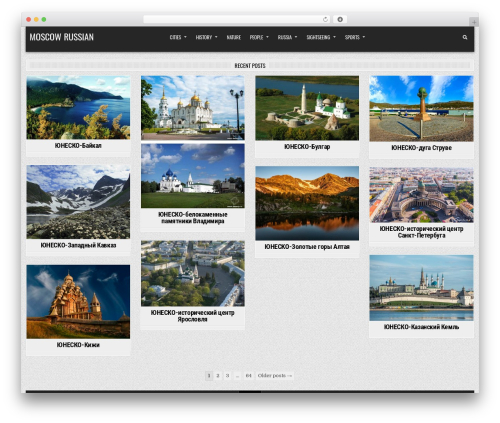The image size is (500, 423).
Task: Open the Kazan Kremlin thumbnail
Action: tap(421, 288)
